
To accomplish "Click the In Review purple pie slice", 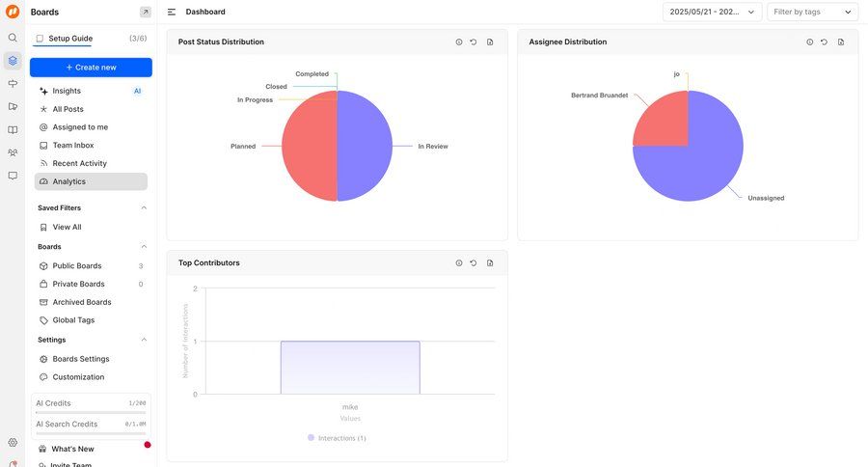I will click(x=365, y=147).
